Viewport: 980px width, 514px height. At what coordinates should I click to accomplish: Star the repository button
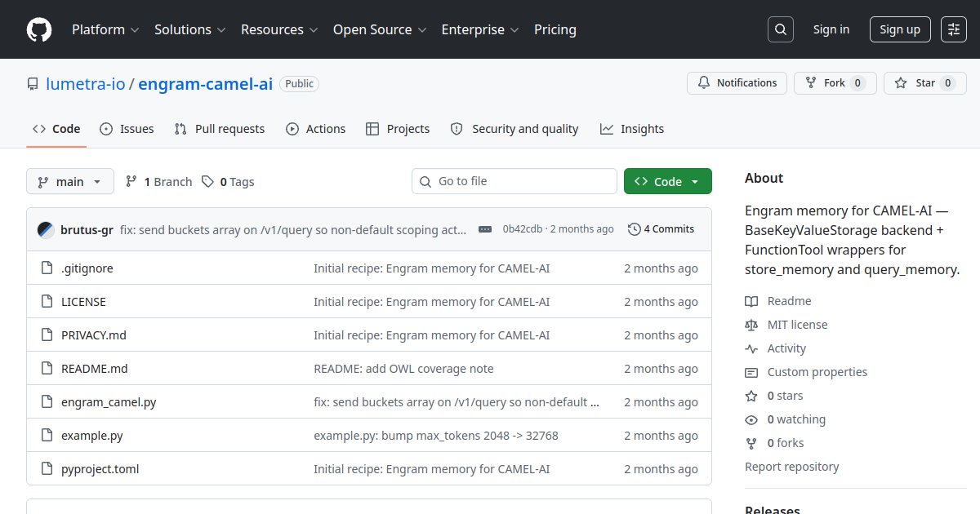925,83
